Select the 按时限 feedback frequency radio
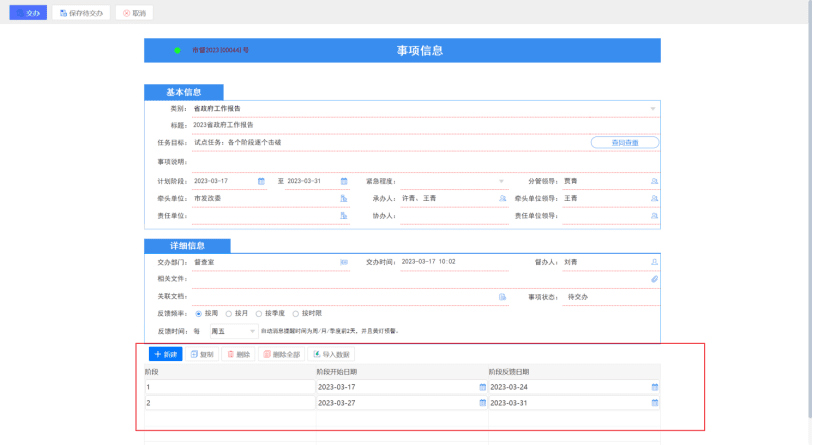This screenshot has width=813, height=445. [296, 314]
